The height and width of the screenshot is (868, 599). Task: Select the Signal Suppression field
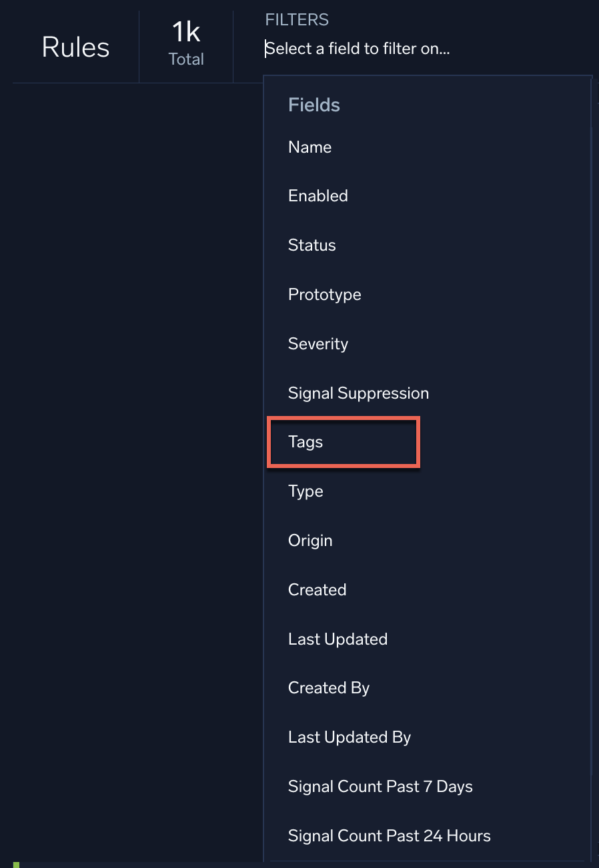[358, 393]
